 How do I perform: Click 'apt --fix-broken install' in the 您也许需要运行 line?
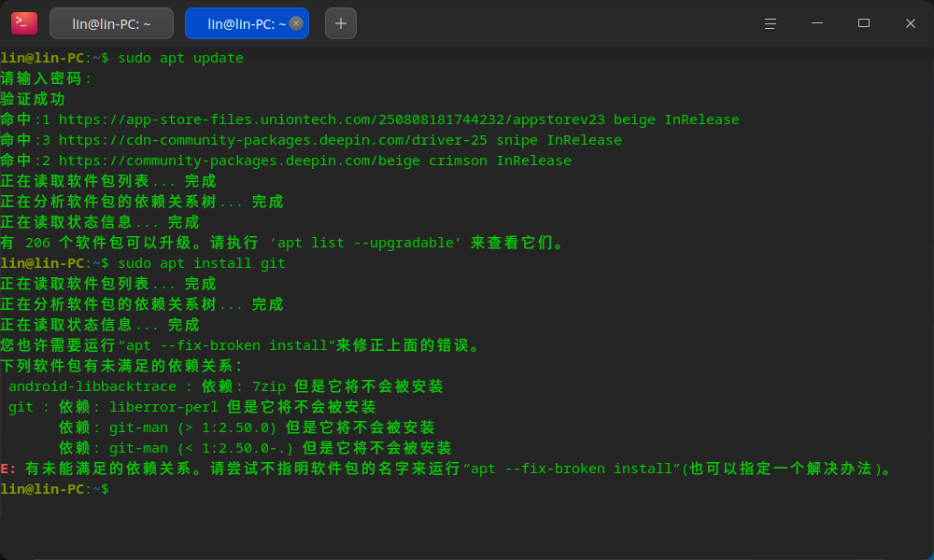coord(227,345)
